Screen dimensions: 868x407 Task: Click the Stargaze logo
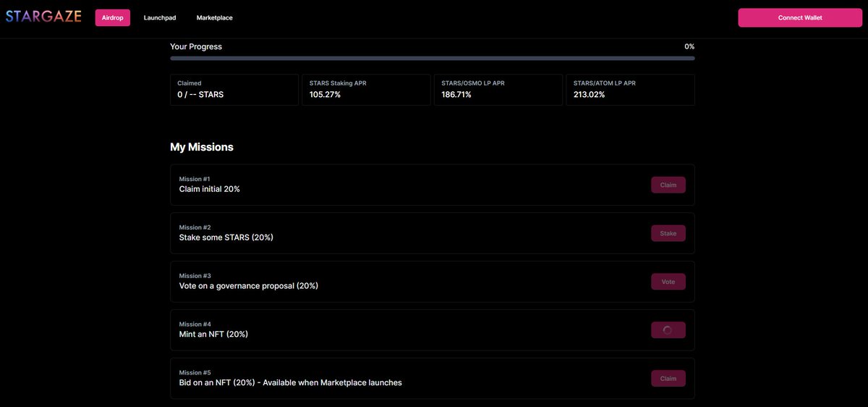click(44, 17)
